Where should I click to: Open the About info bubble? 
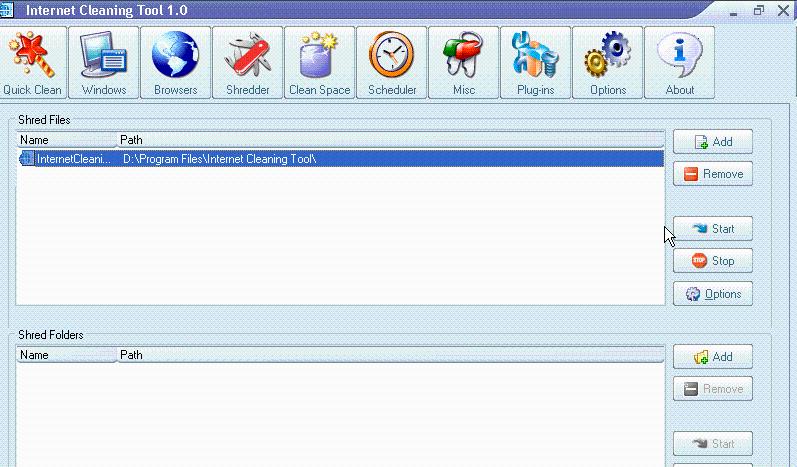tap(680, 53)
